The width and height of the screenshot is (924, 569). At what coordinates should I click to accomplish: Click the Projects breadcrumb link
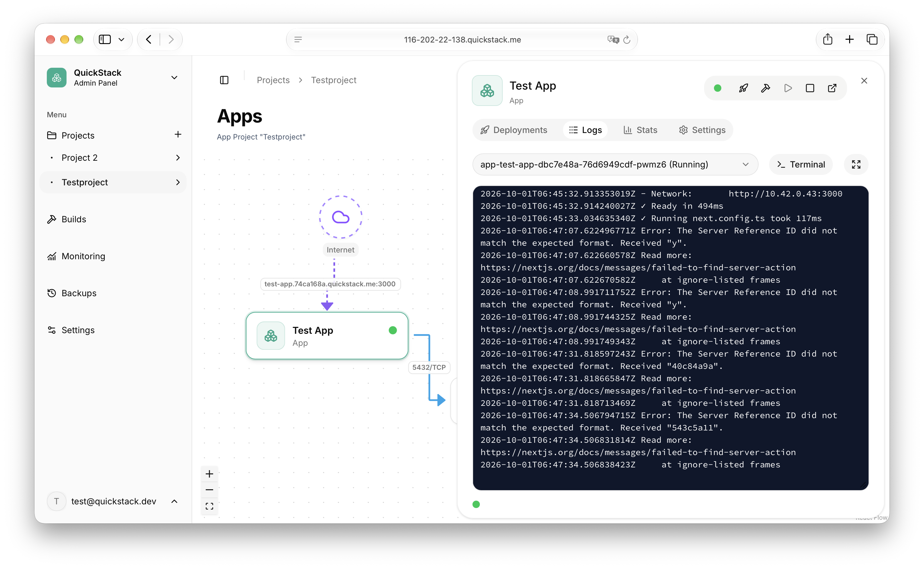point(273,80)
